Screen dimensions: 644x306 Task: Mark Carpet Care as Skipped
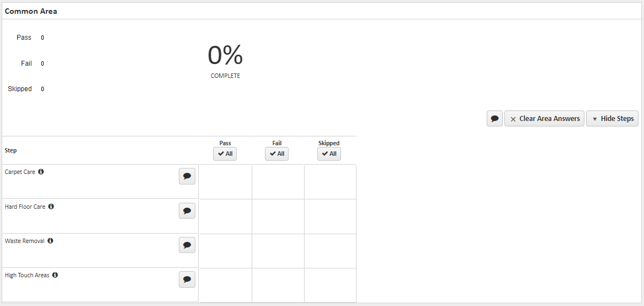(330, 182)
